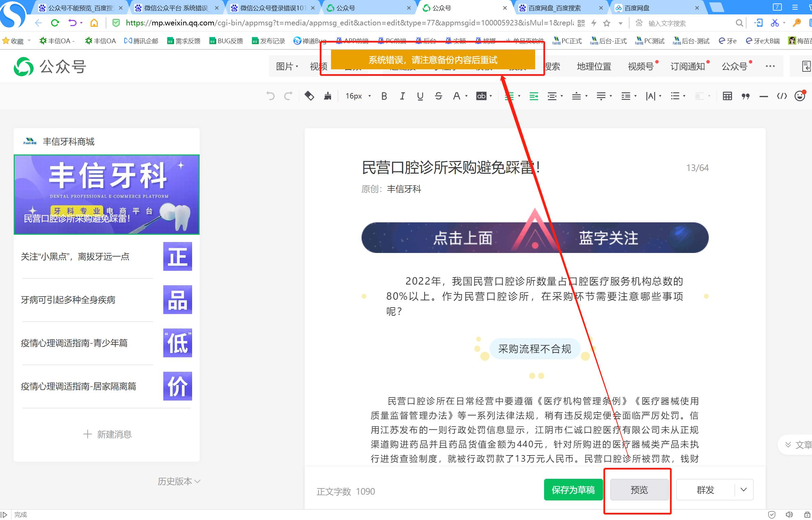
Task: Toggle italic formatting
Action: click(402, 96)
